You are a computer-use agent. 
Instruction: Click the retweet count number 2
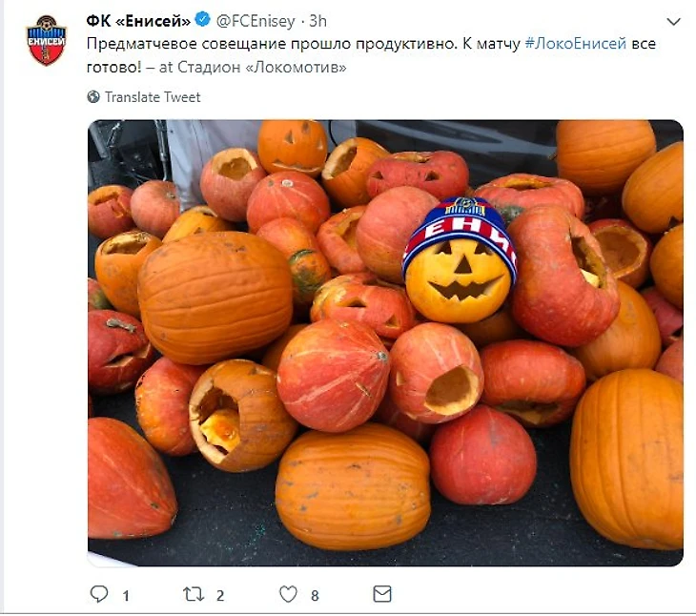click(x=220, y=595)
